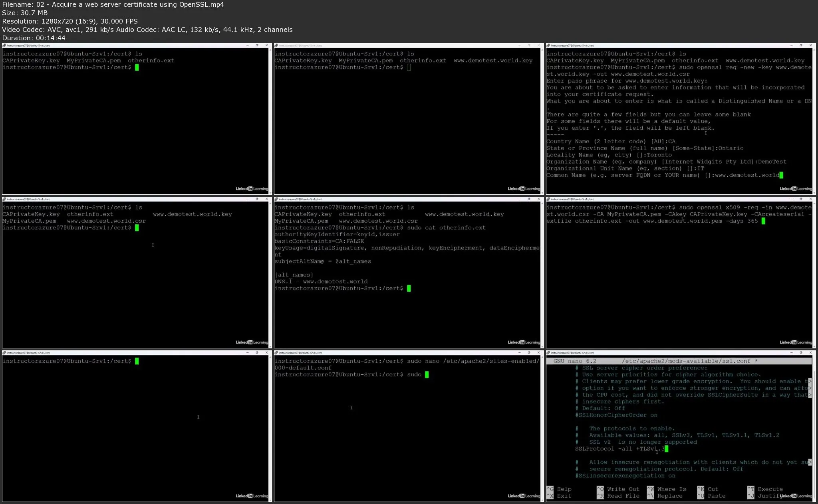
Task: Click PuTTY icon in the top-left terminal window
Action: pyautogui.click(x=4, y=45)
